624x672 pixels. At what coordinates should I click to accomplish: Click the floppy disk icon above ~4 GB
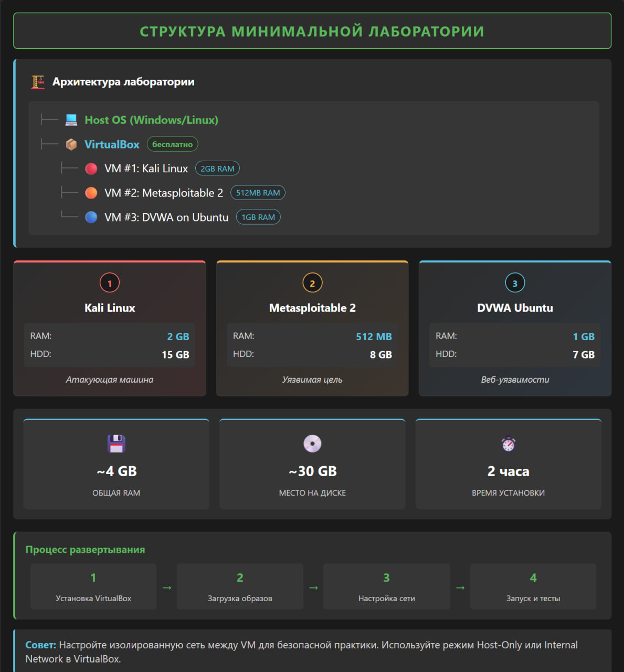116,444
